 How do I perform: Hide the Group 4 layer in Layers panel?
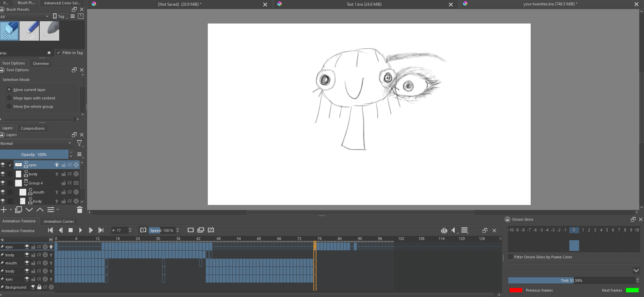[3, 183]
